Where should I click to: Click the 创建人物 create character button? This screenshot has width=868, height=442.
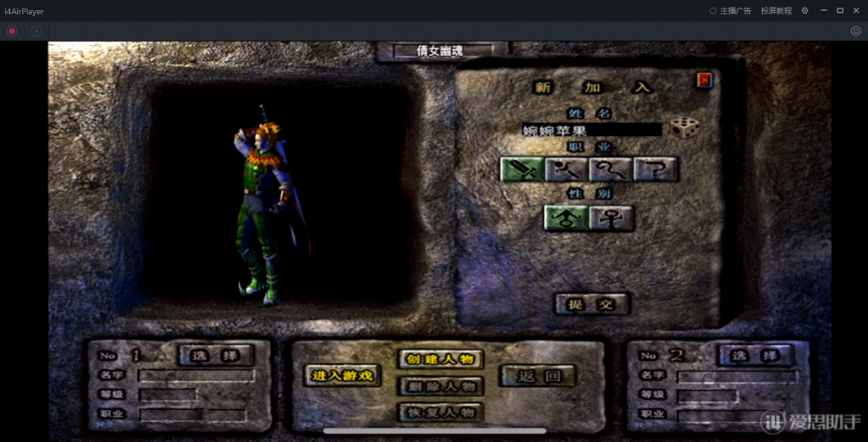point(441,359)
